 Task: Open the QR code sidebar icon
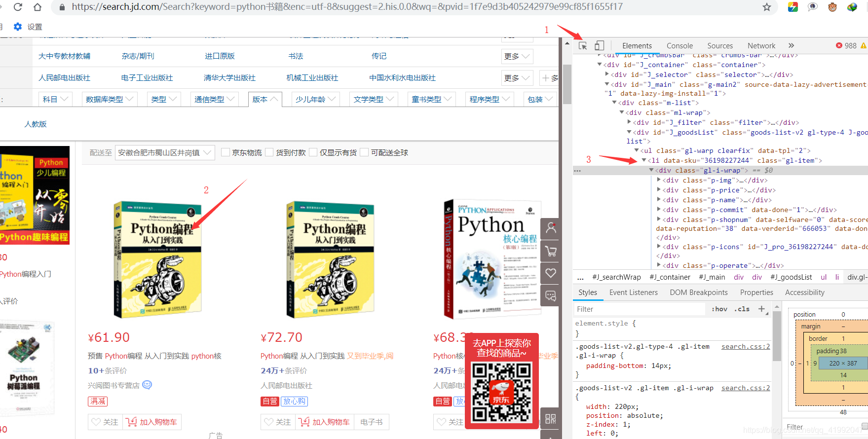[x=551, y=419]
